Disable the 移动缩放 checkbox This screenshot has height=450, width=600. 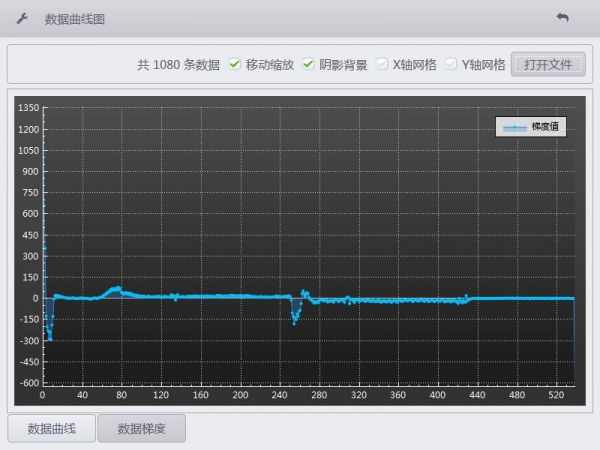point(234,64)
